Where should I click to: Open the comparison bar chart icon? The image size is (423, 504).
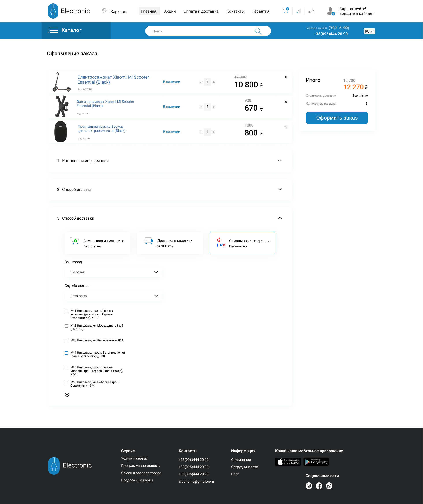299,11
